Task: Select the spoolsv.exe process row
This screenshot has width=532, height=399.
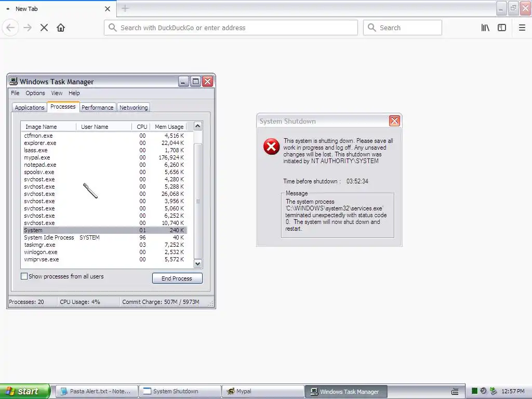Action: (x=105, y=172)
